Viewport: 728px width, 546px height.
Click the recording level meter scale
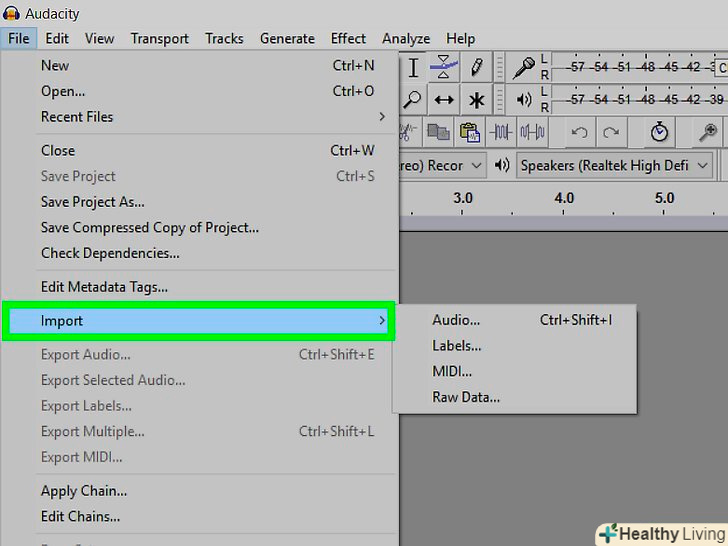[640, 67]
